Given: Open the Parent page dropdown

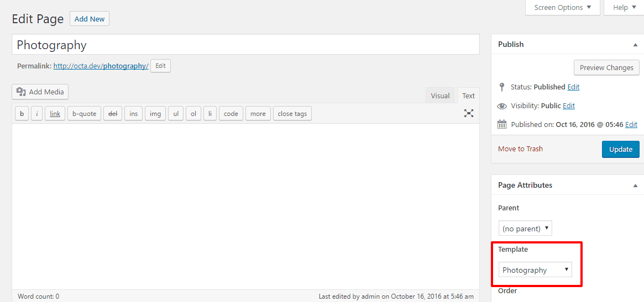Looking at the screenshot, I should 525,229.
